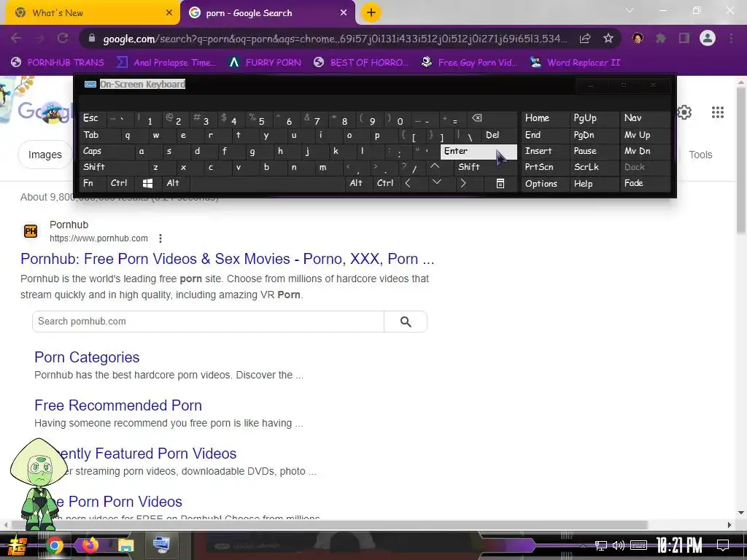Open the three-dot menu beside the first result

click(160, 238)
